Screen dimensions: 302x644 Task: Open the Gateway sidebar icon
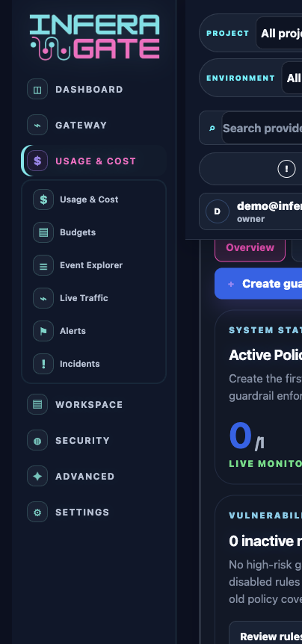coord(37,125)
